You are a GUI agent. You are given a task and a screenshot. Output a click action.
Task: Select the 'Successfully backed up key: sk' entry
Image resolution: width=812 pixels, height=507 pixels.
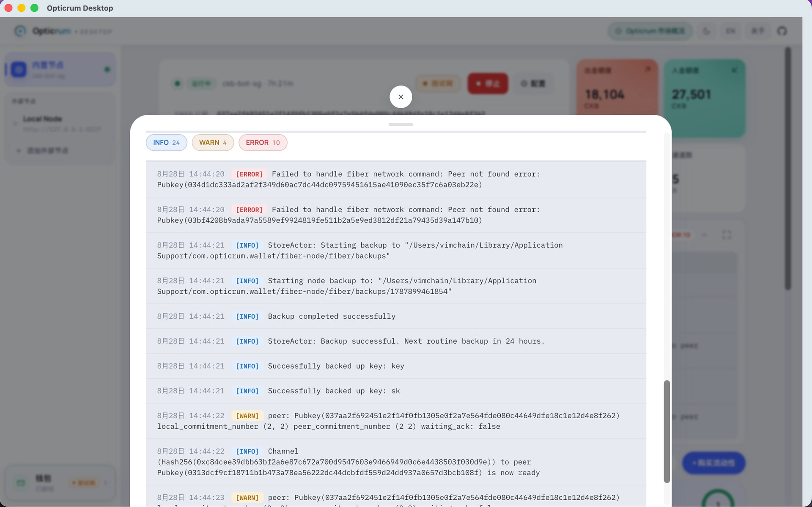[396, 391]
